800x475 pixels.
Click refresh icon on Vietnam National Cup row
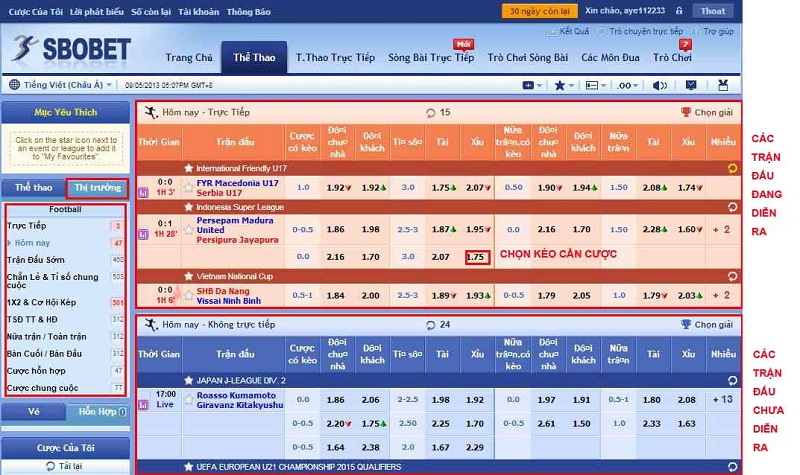[730, 275]
